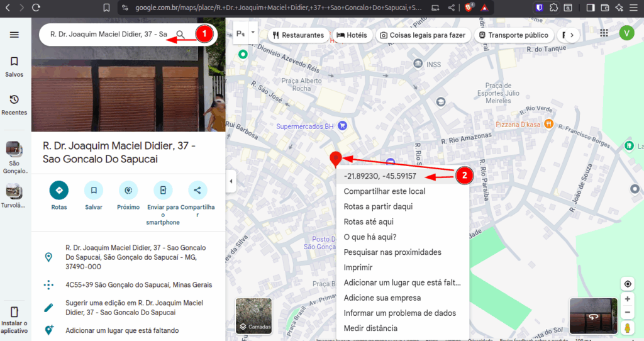This screenshot has width=644, height=341.
Task: Open the browser hamburger menu
Action: [634, 8]
